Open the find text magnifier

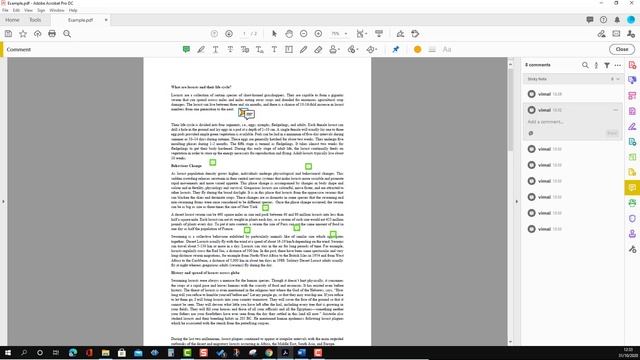pos(67,34)
